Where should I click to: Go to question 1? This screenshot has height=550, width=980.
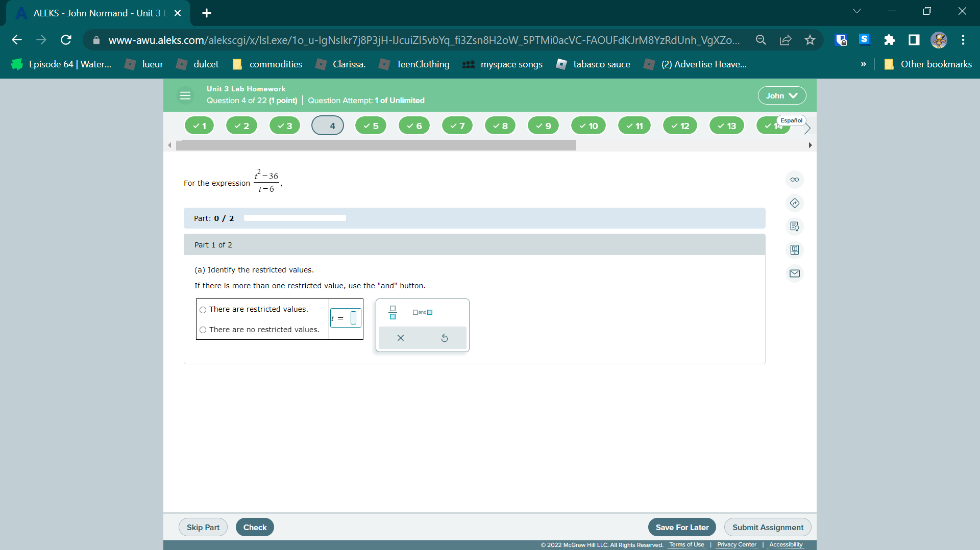200,126
